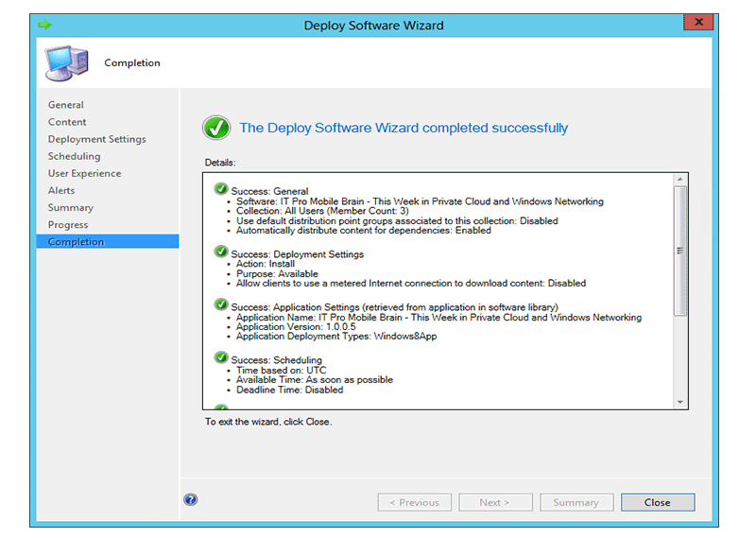
Task: Click the large green success checkmark icon
Action: [216, 128]
